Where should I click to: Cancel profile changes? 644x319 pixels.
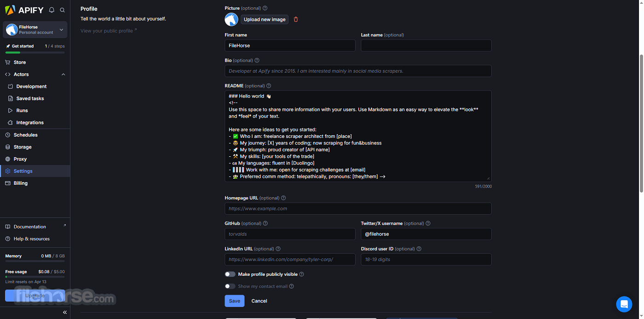point(259,301)
